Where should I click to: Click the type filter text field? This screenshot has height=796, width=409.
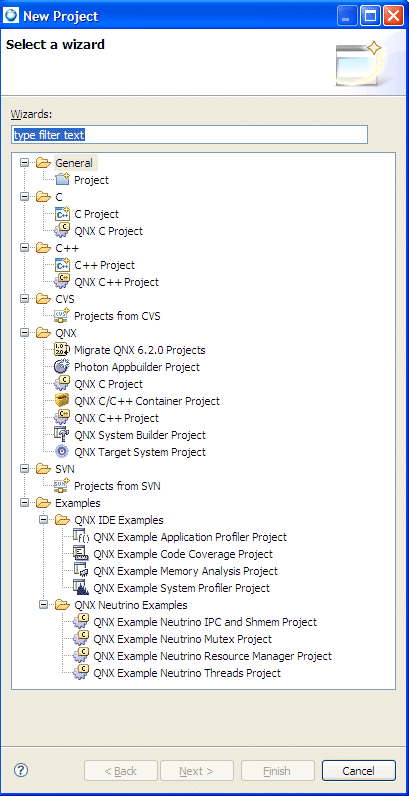(x=189, y=135)
